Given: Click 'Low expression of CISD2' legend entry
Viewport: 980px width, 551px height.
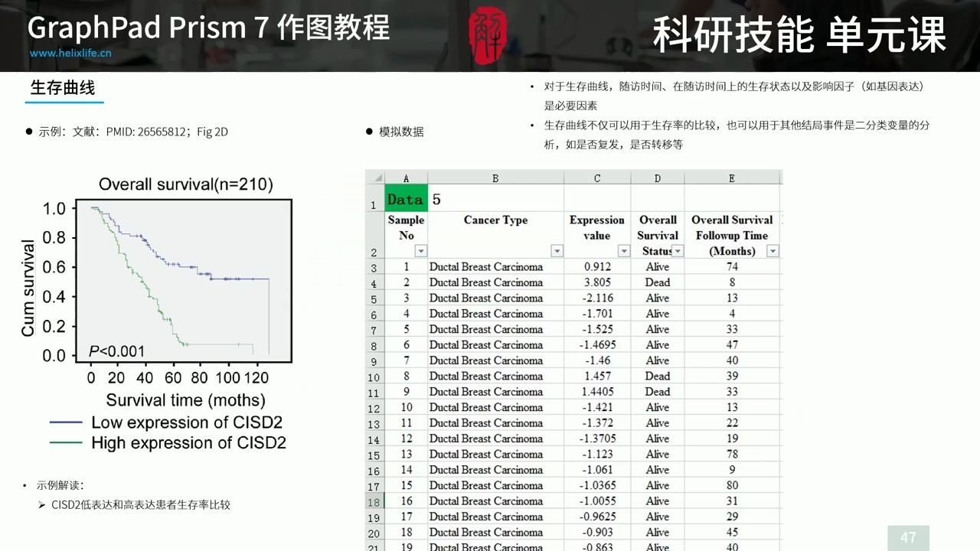Looking at the screenshot, I should tap(168, 422).
